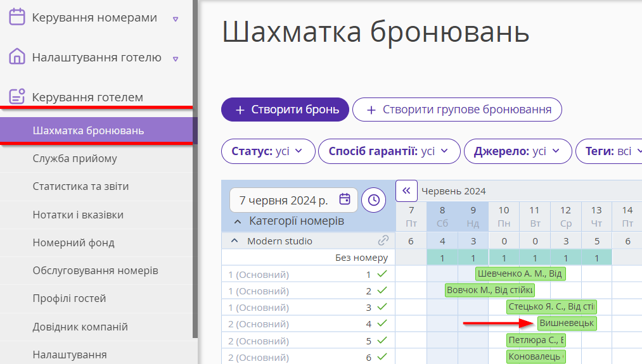Click the green checkmark for room 1
The height and width of the screenshot is (364, 642).
pos(382,274)
